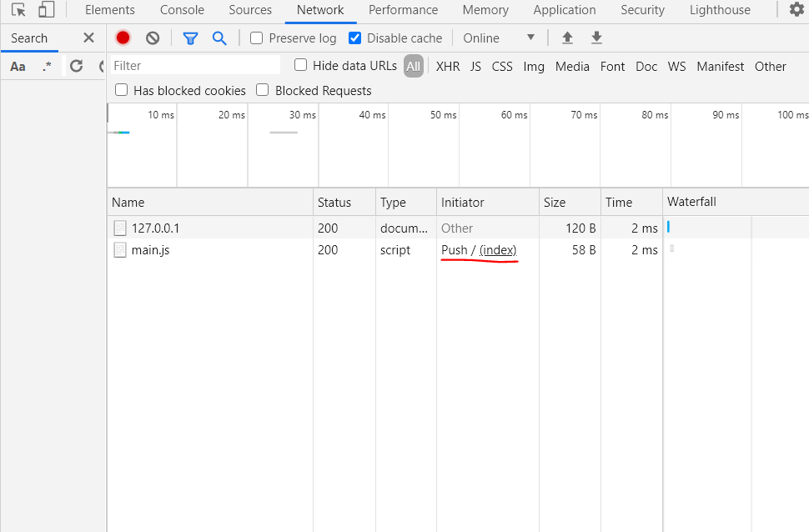809x532 pixels.
Task: Select the Search drawer tab
Action: (x=29, y=38)
